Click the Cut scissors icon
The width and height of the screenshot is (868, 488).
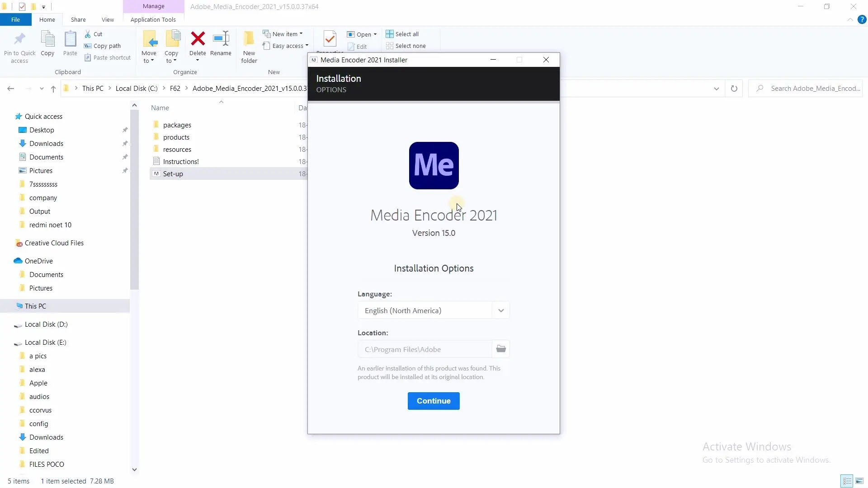[88, 34]
